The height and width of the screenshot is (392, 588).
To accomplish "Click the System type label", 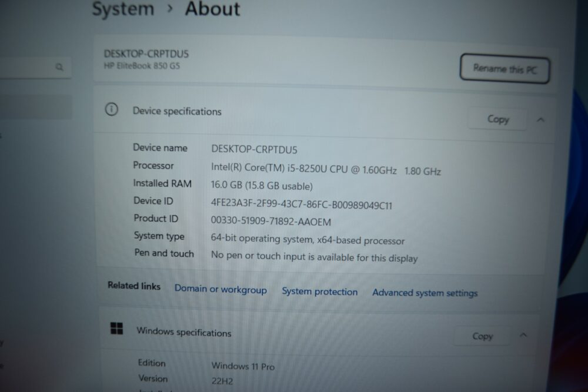I will tap(159, 236).
